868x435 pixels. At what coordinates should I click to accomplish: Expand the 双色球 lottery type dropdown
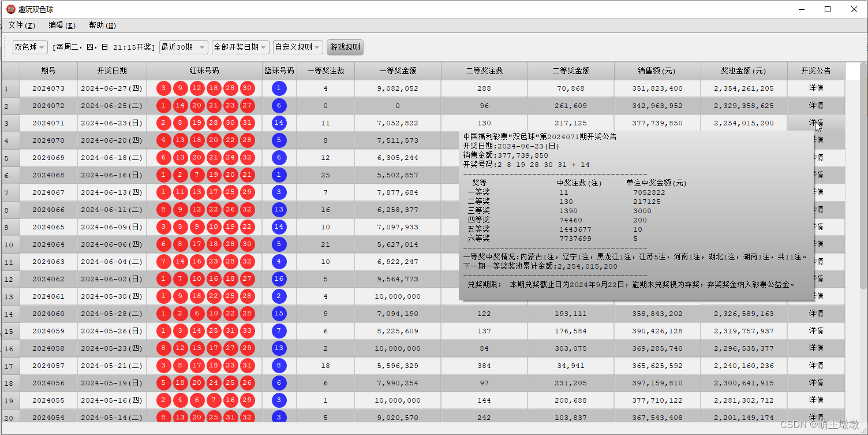click(x=30, y=47)
